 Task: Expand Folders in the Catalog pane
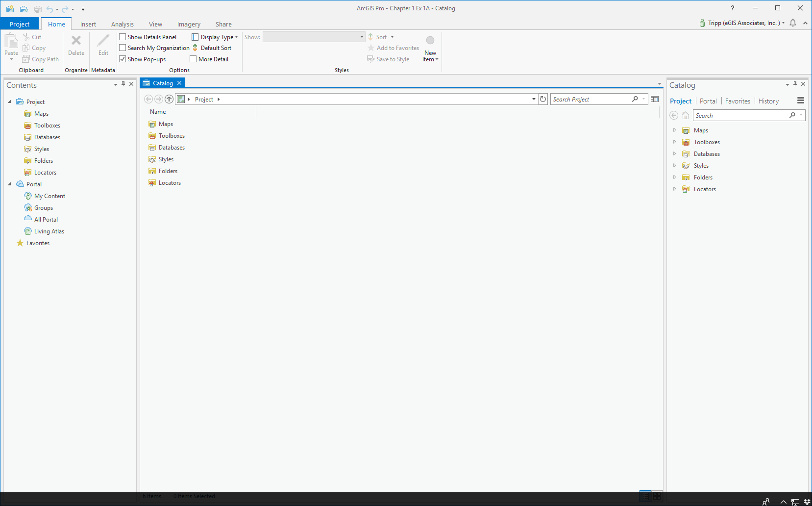(674, 177)
